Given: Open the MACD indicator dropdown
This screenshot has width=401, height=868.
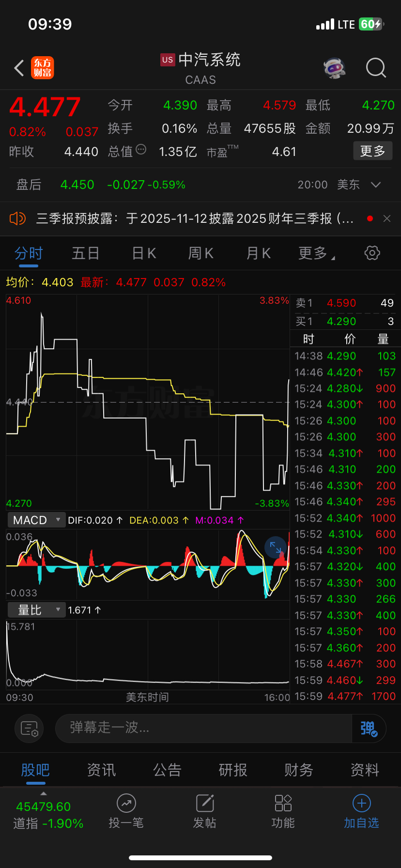Looking at the screenshot, I should tap(36, 520).
